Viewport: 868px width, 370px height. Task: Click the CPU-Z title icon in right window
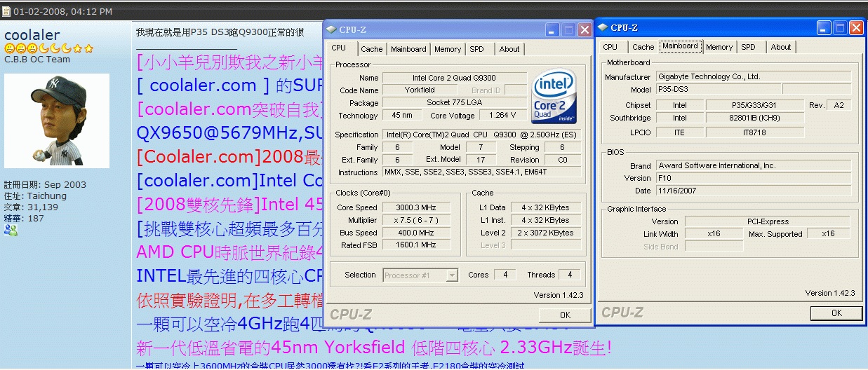point(603,28)
